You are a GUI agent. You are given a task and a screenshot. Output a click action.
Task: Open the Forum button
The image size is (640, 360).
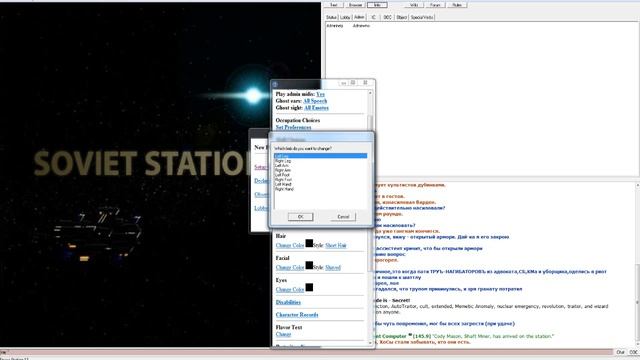click(435, 5)
